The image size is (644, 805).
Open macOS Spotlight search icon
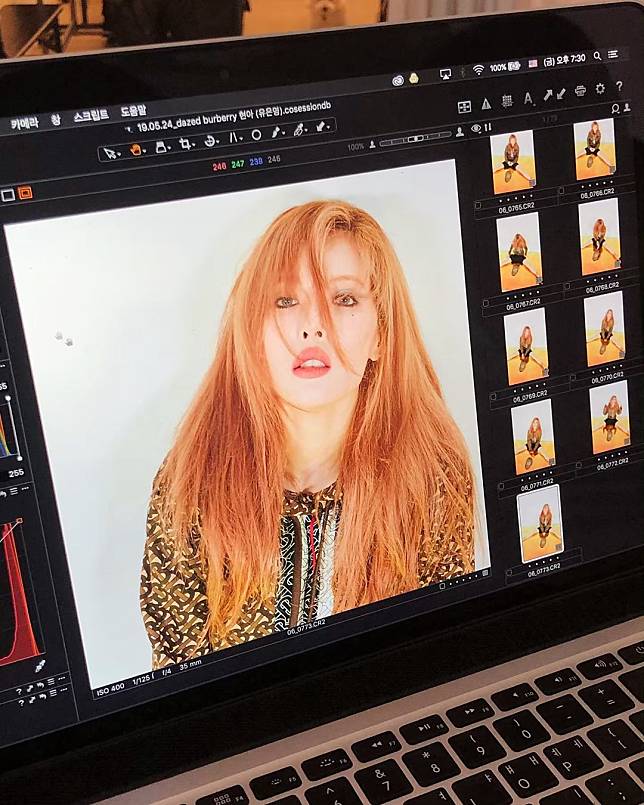pos(598,57)
